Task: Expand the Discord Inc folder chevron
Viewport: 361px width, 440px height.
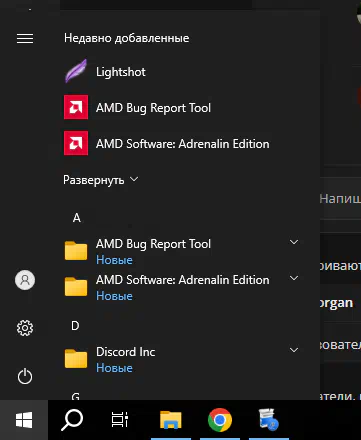Action: [294, 350]
